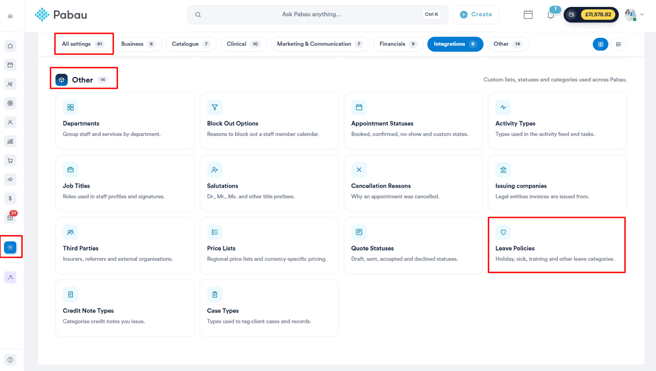
Task: Select the Financials tab
Action: 398,44
